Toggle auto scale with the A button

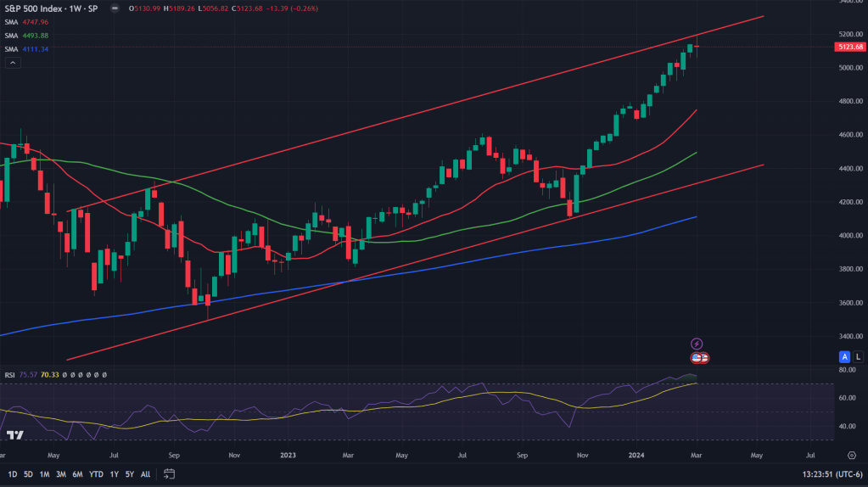844,357
